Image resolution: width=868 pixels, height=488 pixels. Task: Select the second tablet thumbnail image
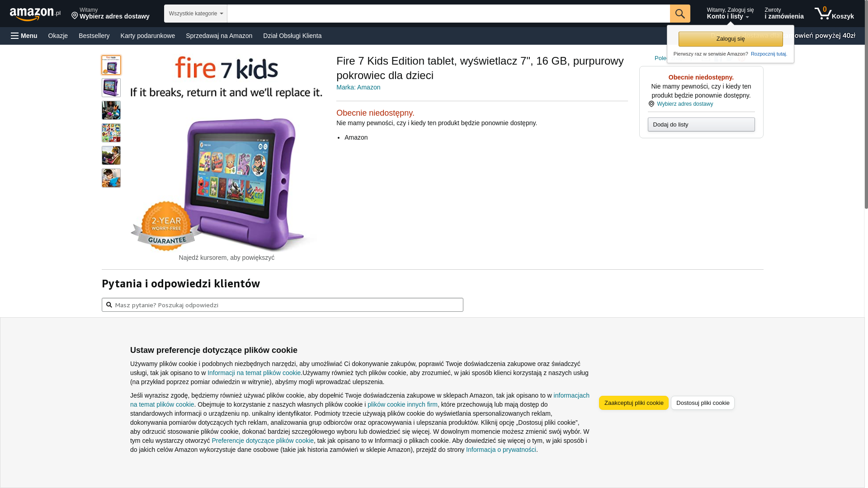111,88
